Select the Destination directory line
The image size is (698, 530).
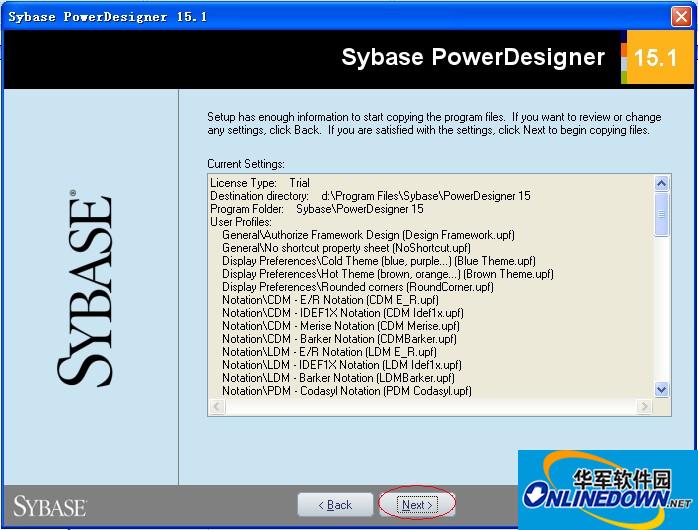[370, 196]
